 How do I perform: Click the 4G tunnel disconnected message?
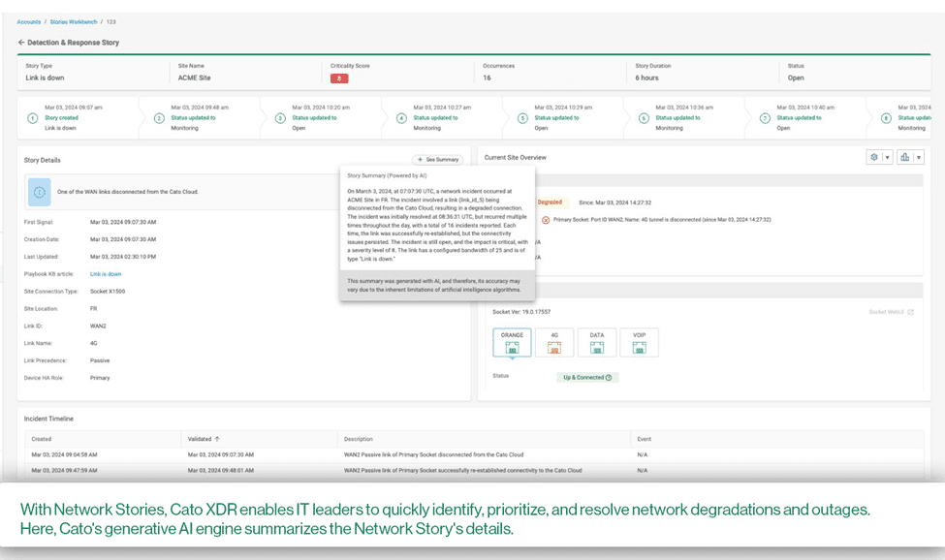click(662, 220)
